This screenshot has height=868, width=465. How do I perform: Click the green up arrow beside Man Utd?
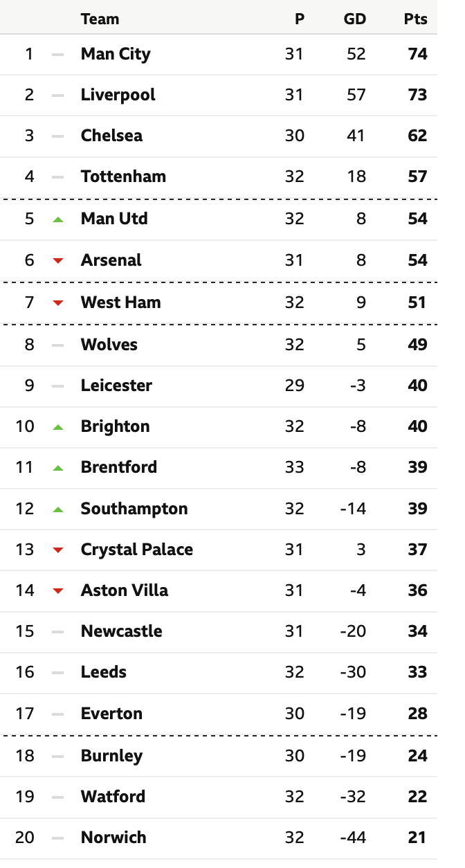point(58,219)
